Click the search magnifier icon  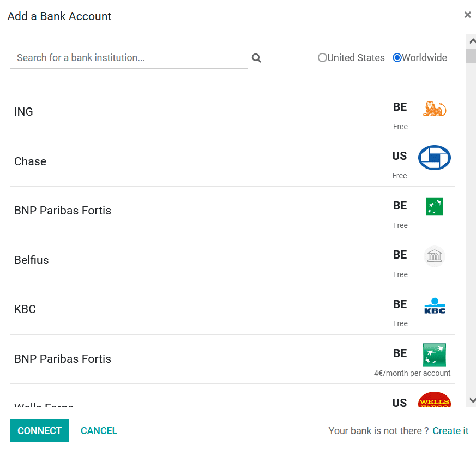click(x=256, y=58)
